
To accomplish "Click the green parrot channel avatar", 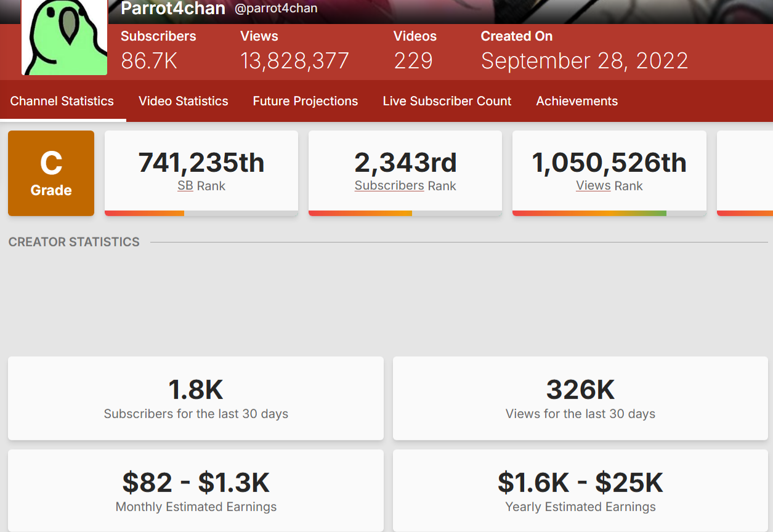I will (65, 37).
